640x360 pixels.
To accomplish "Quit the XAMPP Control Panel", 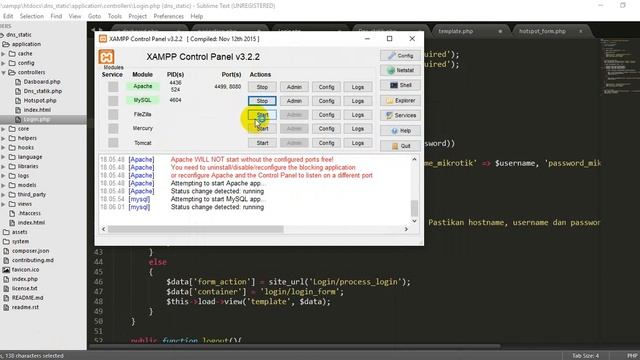I will pos(400,146).
